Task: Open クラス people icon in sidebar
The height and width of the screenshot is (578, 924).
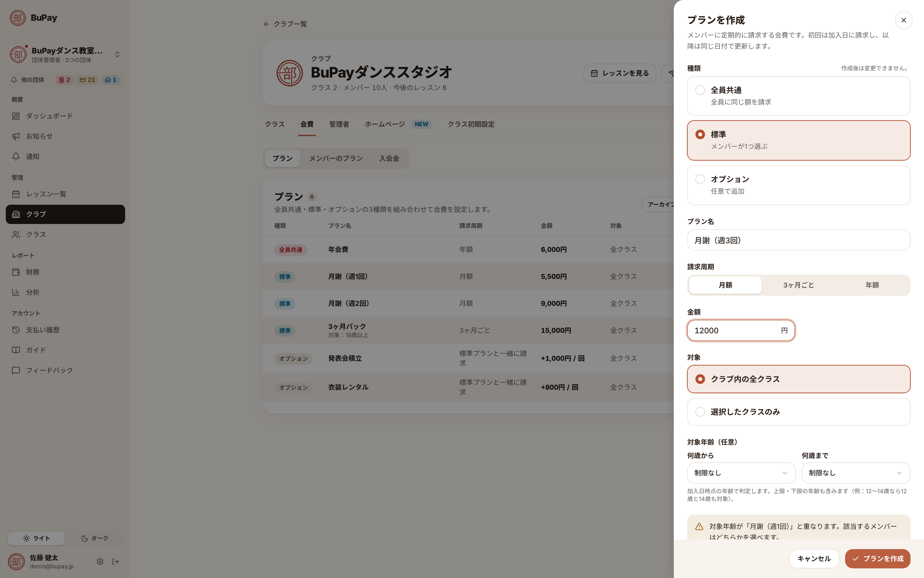Action: point(16,234)
